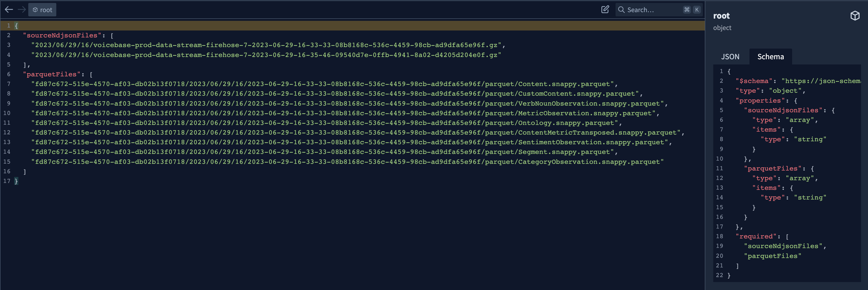Click the Command-K shortcut badge

692,10
